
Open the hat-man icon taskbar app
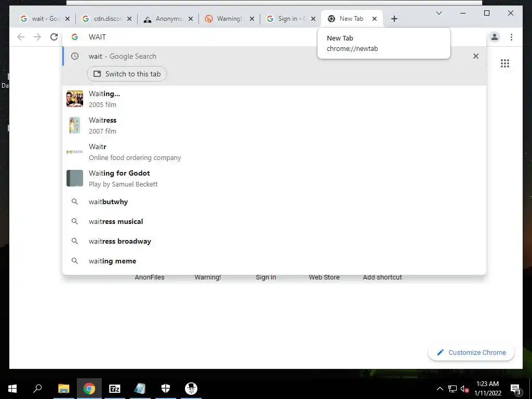[x=191, y=389]
